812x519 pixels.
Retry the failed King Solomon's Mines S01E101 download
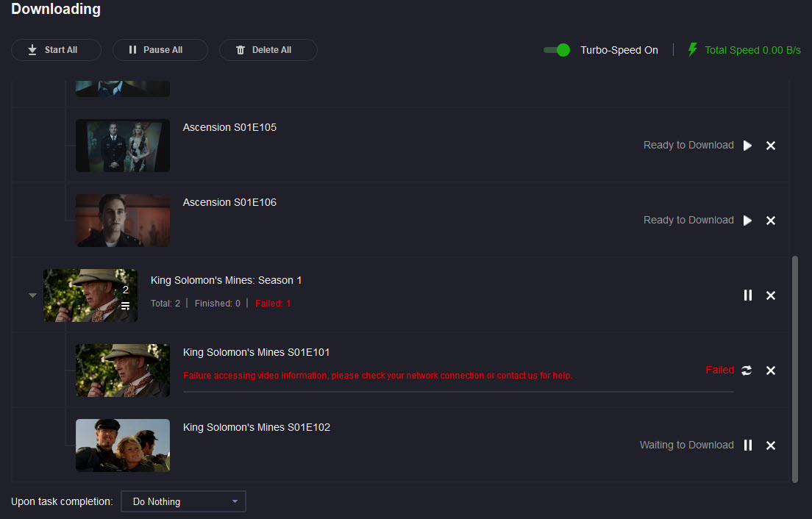pos(747,371)
